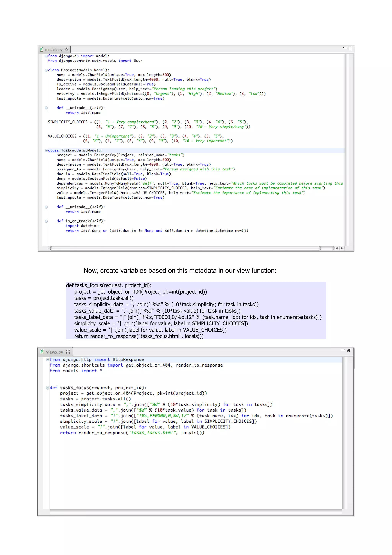Screen dimensions: 392x555
Task: Collapse __unicode__ fold inside Project class
Action: pyautogui.click(x=46, y=108)
